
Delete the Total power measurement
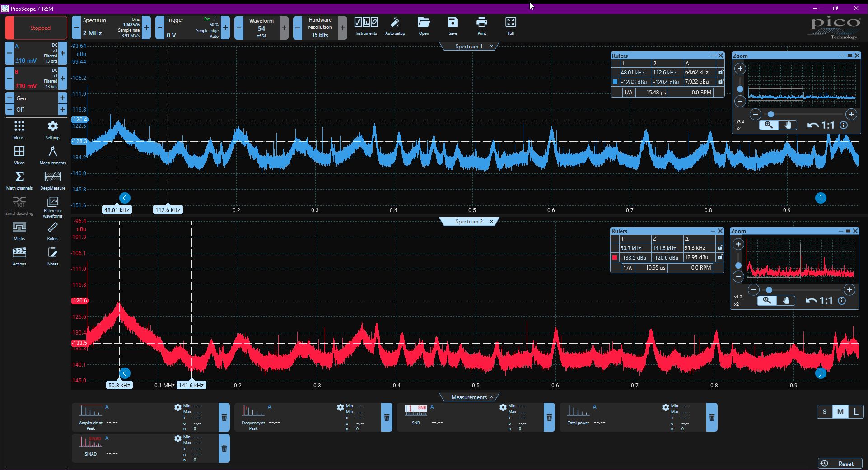712,417
